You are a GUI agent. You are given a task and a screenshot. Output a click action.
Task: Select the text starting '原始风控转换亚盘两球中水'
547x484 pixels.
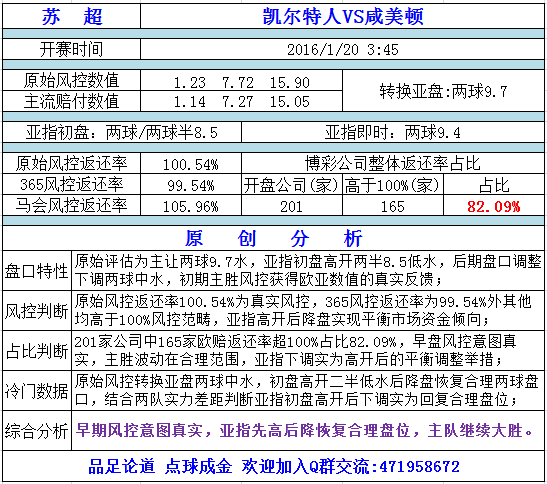[x=306, y=390]
